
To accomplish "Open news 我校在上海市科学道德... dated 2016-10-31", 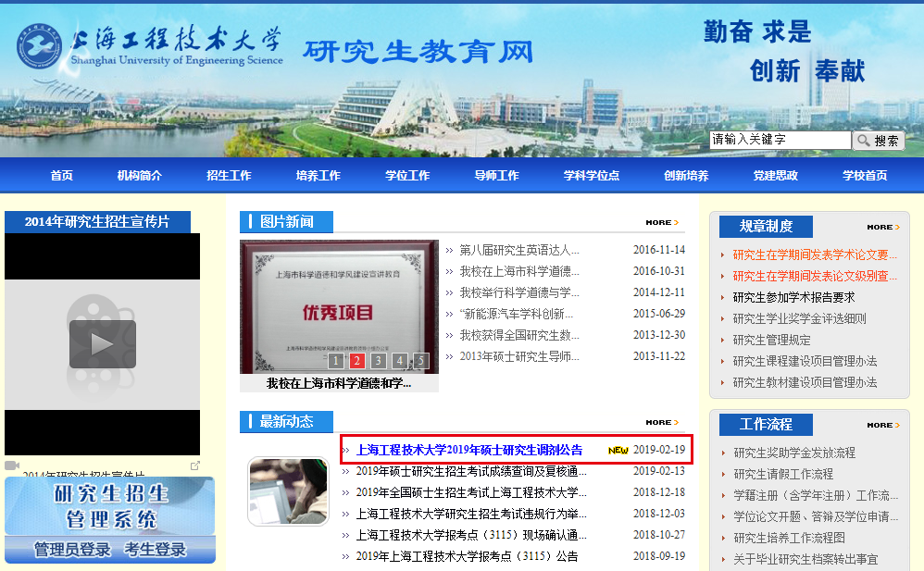I will (x=519, y=271).
